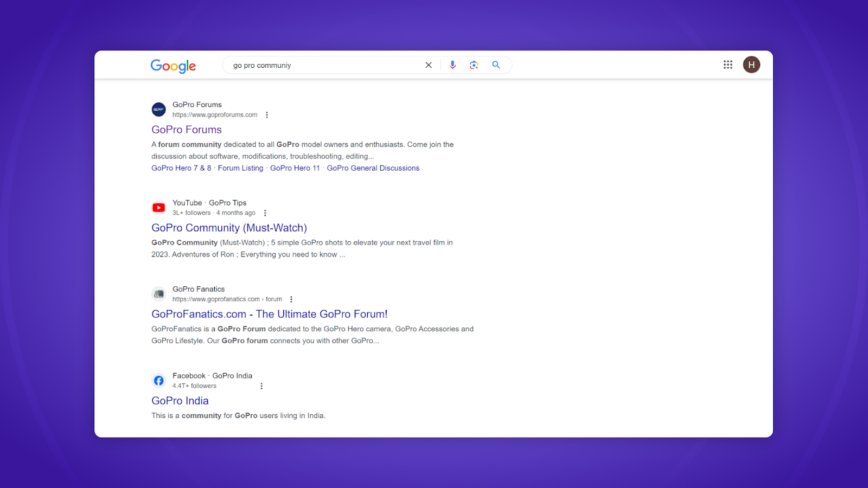Click the 'GoPro Fanatics' site name

click(x=199, y=289)
